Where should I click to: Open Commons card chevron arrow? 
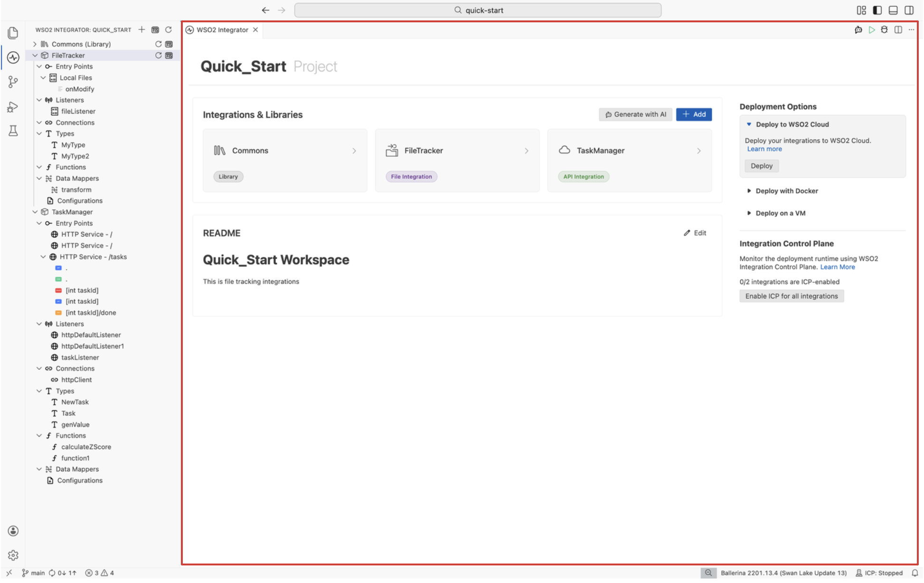click(x=354, y=150)
